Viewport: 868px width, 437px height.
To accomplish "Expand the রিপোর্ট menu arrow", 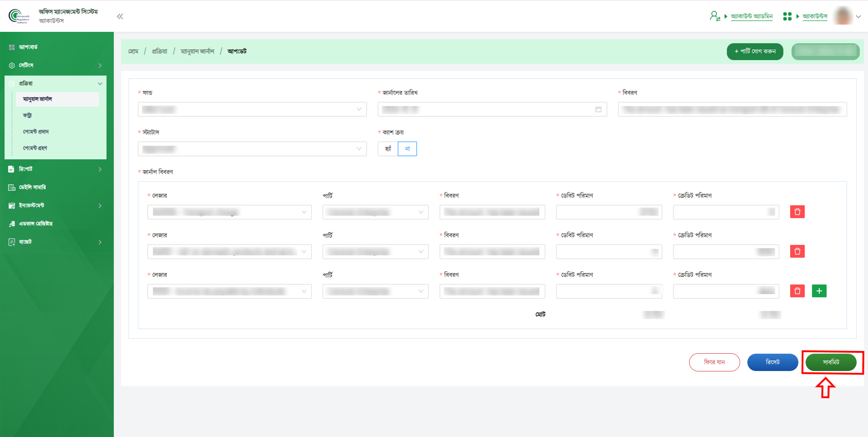I will [100, 169].
